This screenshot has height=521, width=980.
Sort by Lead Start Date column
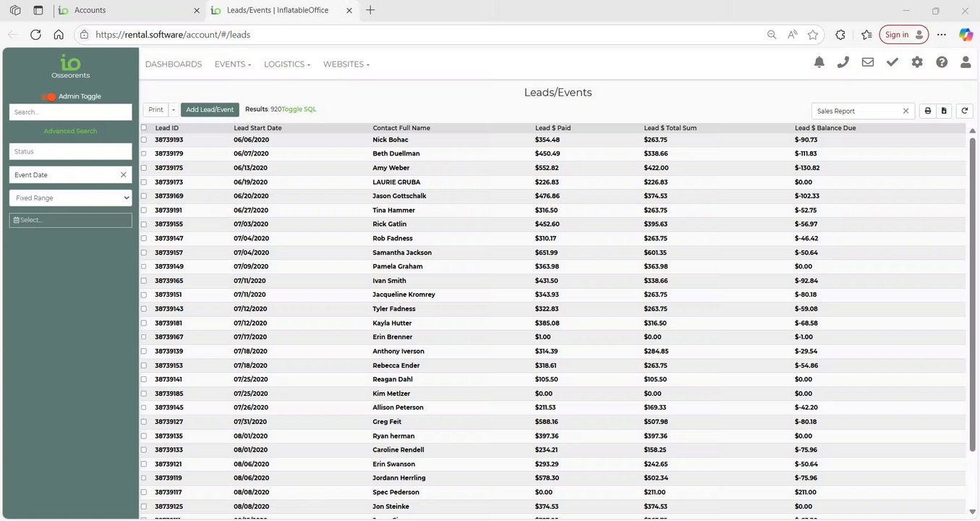[x=257, y=128]
